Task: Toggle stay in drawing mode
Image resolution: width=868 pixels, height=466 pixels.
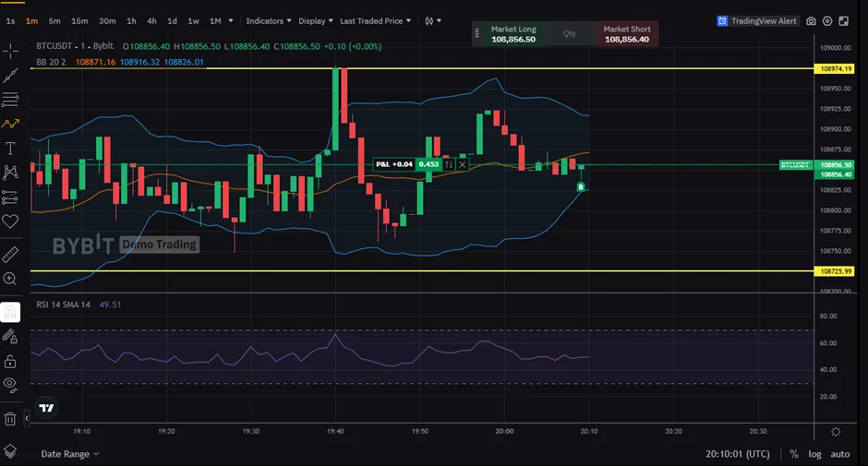Action: 10,337
